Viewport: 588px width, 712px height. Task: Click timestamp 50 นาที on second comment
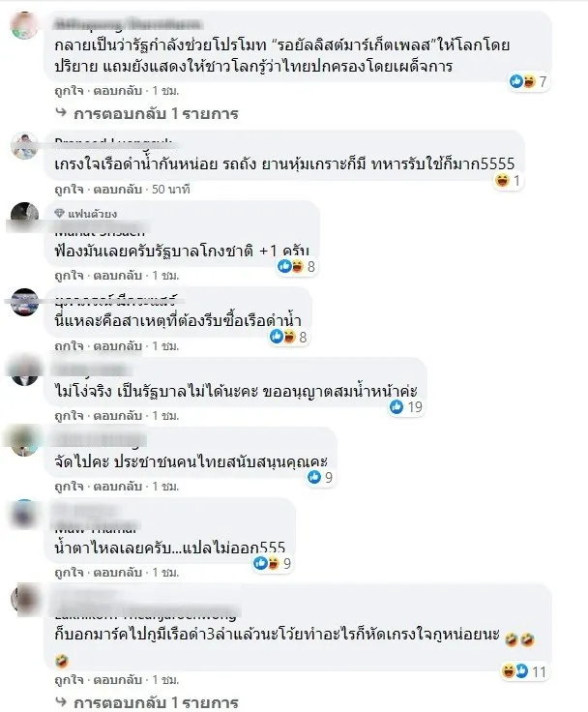click(171, 190)
